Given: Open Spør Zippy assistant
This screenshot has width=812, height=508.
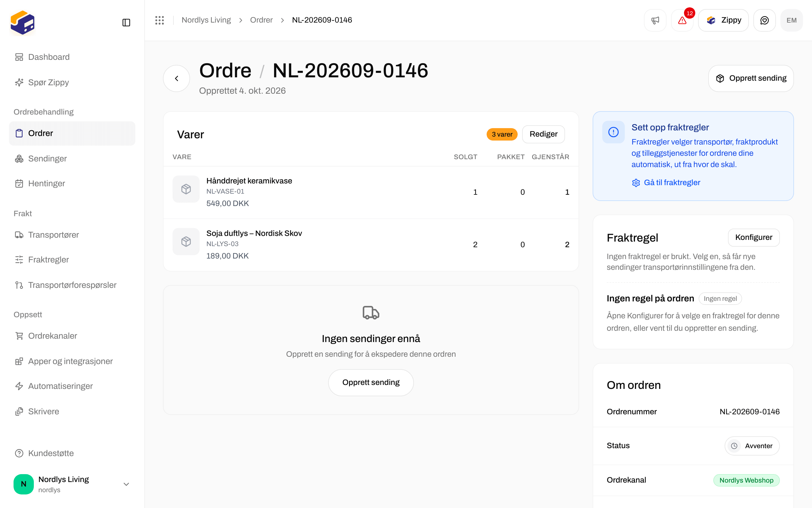Looking at the screenshot, I should pos(72,82).
